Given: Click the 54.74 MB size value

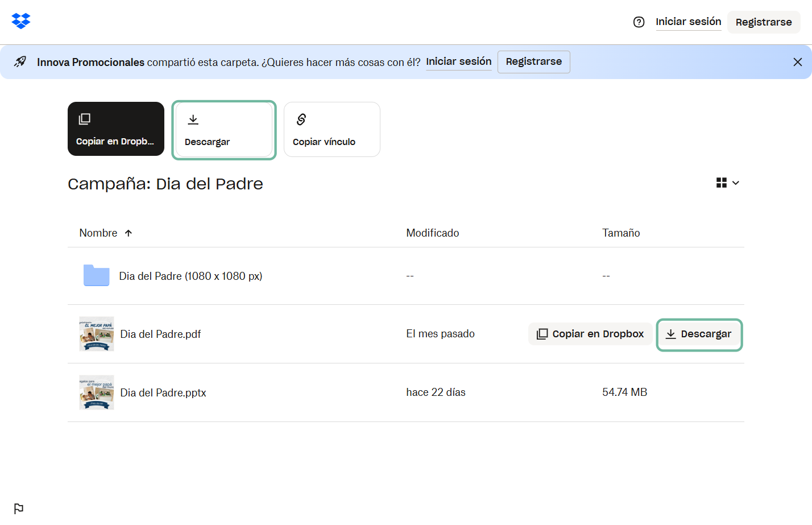Looking at the screenshot, I should [x=624, y=392].
